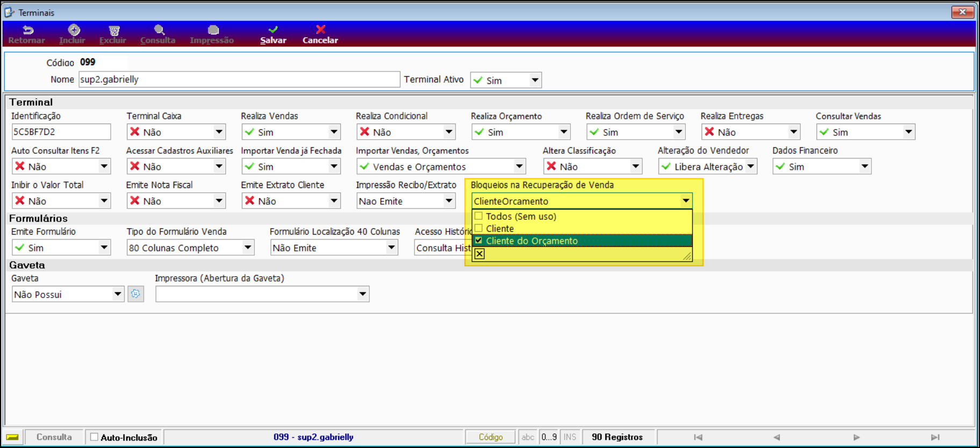Click the gear icon next to Gaveta
The height and width of the screenshot is (448, 980).
coord(135,294)
